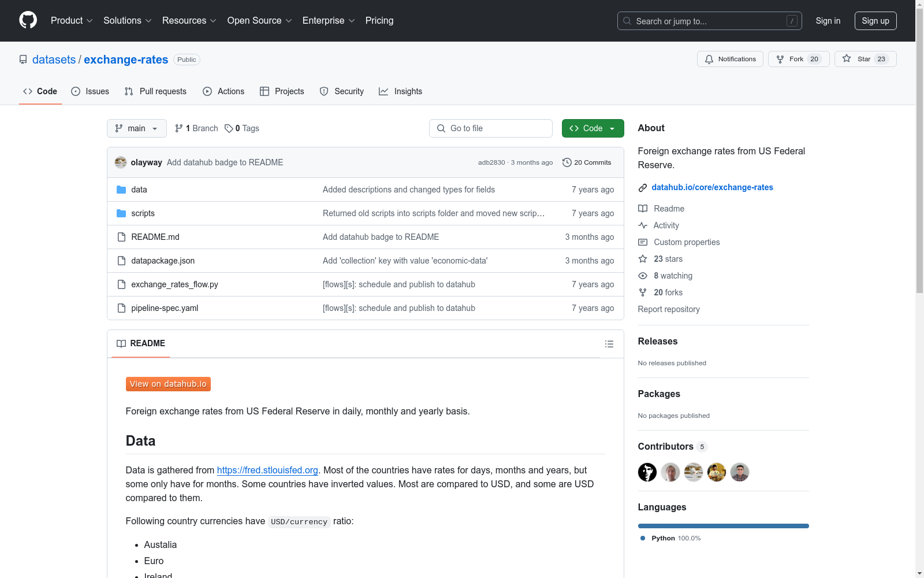Screen dimensions: 924x578
Task: Follow the https://fred.stlouisfed.org link
Action: 267,470
